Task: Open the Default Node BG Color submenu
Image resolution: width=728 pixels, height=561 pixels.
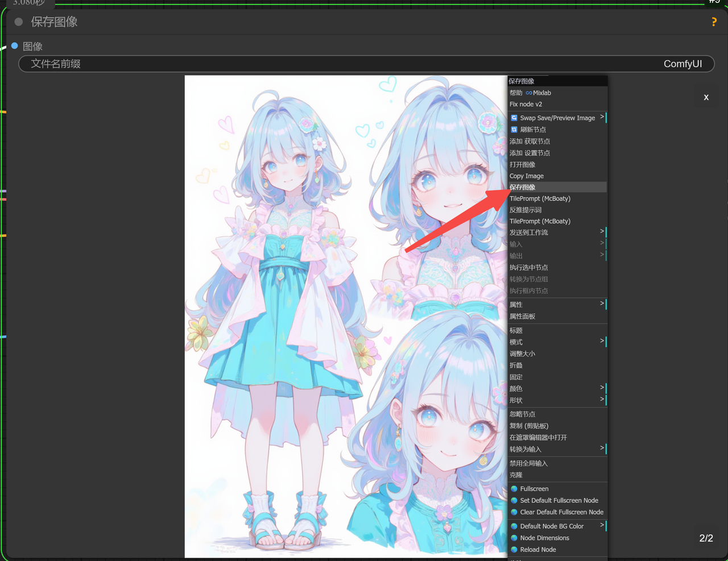Action: pyautogui.click(x=557, y=526)
